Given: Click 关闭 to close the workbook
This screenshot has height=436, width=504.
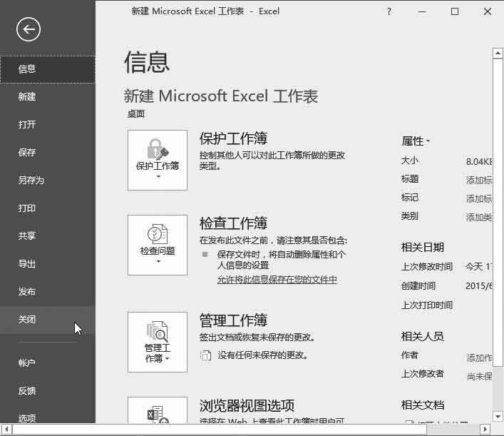Looking at the screenshot, I should 27,320.
